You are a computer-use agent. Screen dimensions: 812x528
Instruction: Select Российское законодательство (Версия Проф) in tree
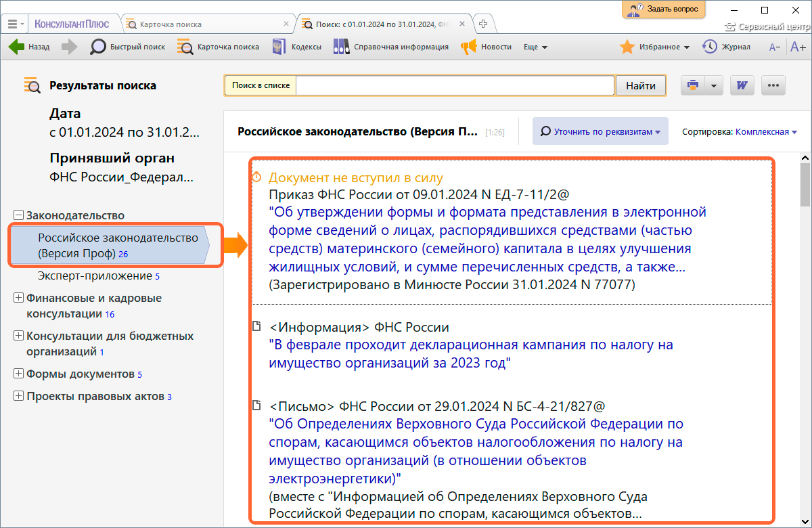click(110, 246)
